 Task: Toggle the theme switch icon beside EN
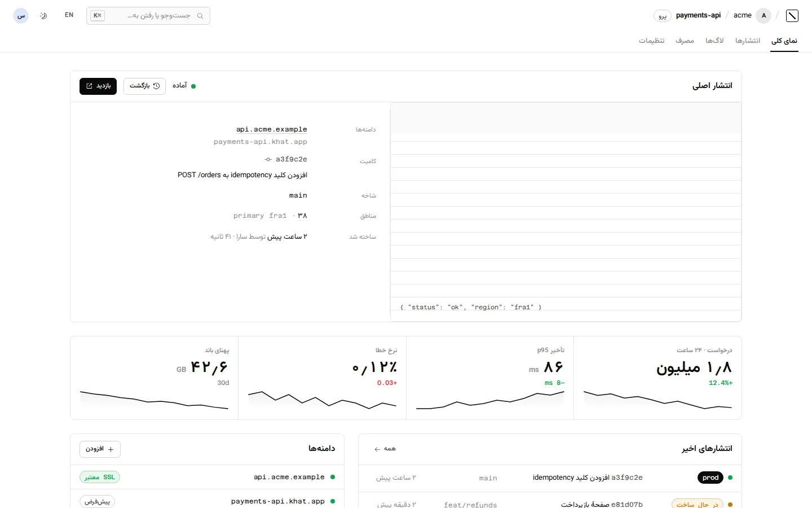(43, 16)
